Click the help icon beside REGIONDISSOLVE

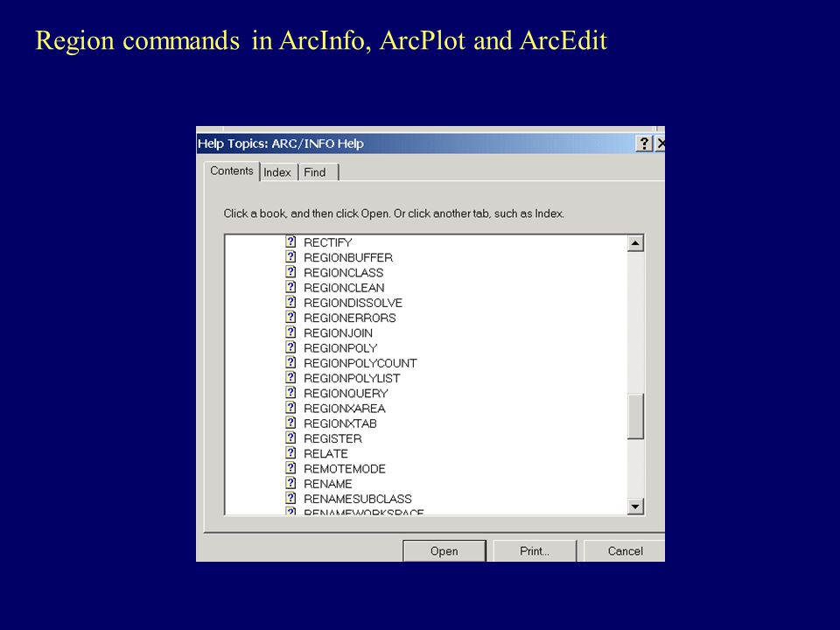(x=290, y=302)
